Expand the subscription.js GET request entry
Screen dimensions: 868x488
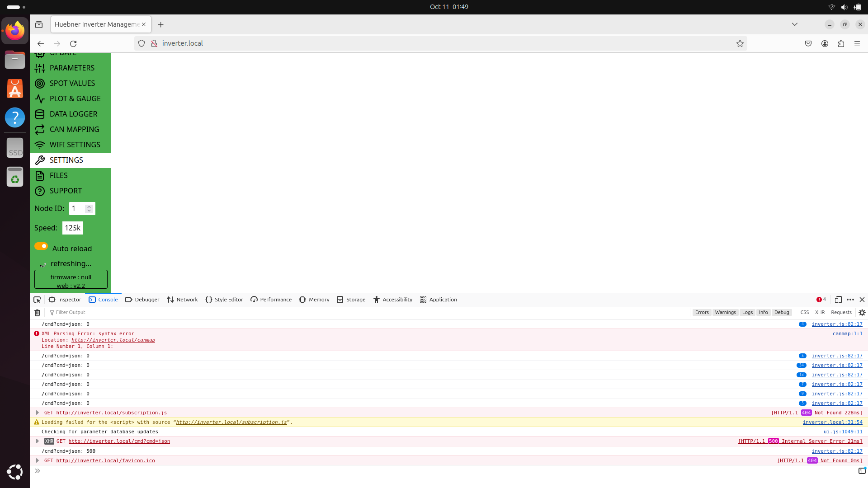point(38,413)
